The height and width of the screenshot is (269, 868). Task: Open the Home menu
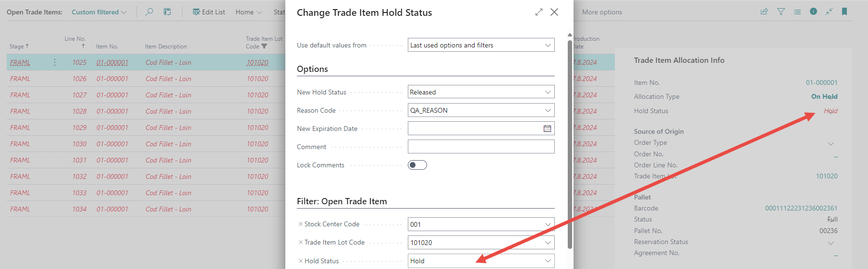coord(248,12)
